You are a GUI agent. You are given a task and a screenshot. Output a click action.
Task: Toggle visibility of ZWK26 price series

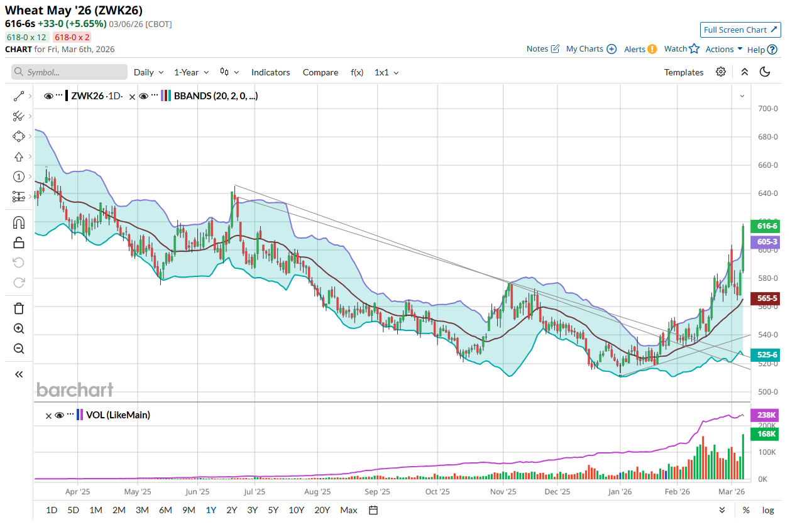[48, 96]
